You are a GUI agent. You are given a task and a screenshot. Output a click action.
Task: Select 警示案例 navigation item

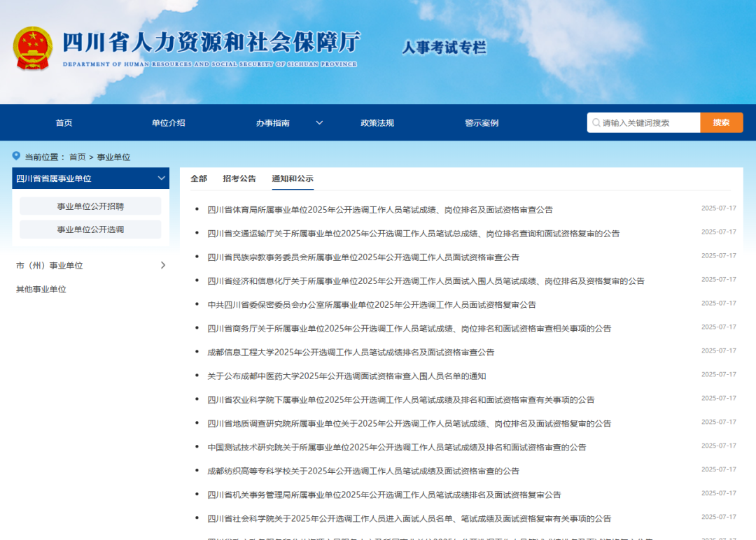click(x=482, y=123)
